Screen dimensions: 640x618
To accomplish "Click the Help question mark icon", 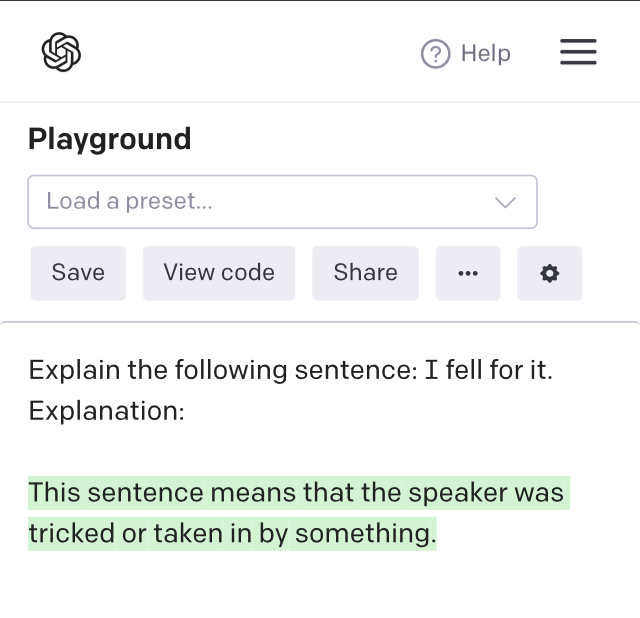I will pos(435,54).
